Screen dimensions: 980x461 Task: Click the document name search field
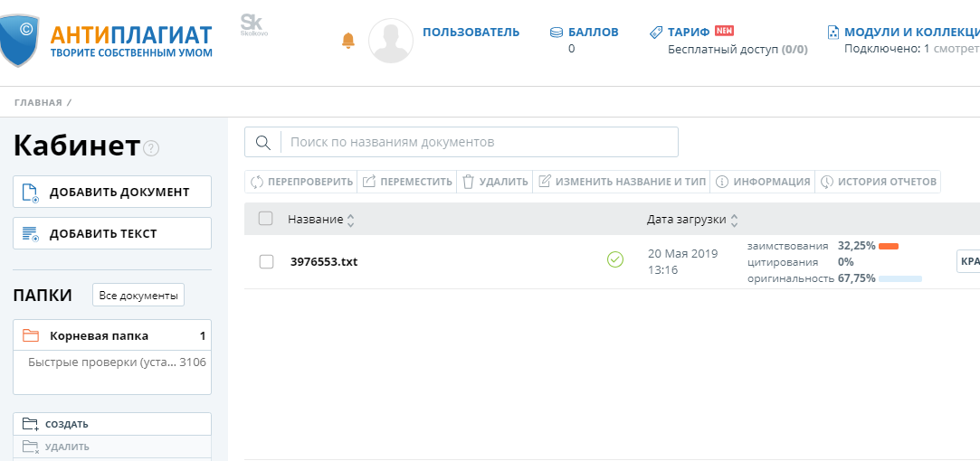click(480, 142)
